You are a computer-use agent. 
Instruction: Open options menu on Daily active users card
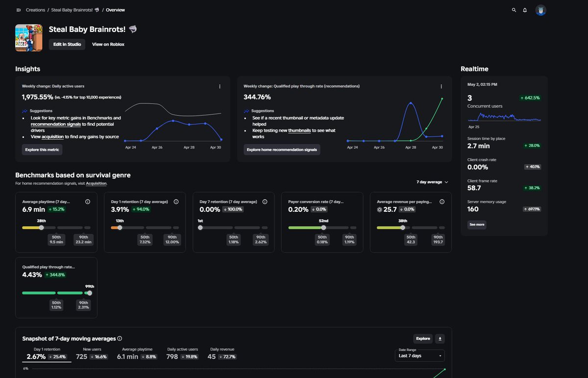click(220, 86)
